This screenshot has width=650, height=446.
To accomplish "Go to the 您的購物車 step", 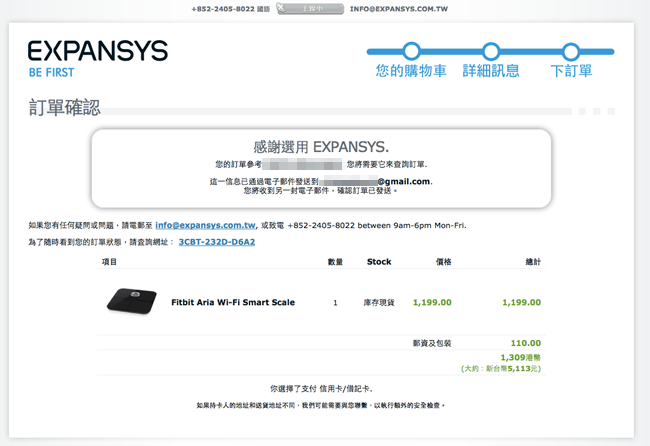I will click(x=411, y=70).
